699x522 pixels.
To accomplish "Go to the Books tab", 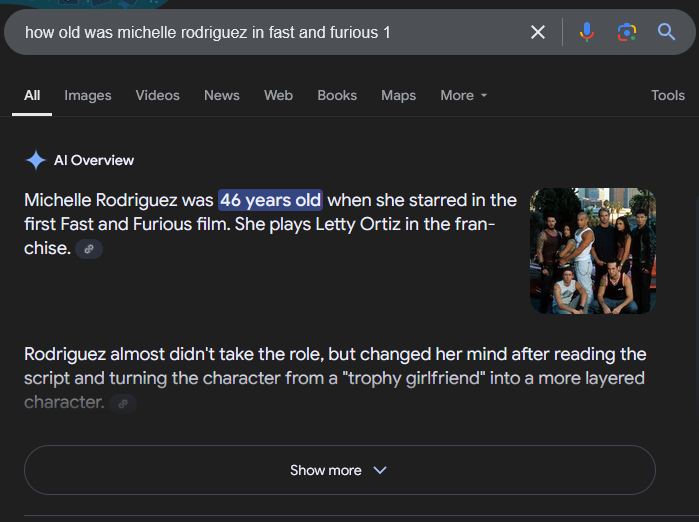I will pos(337,95).
